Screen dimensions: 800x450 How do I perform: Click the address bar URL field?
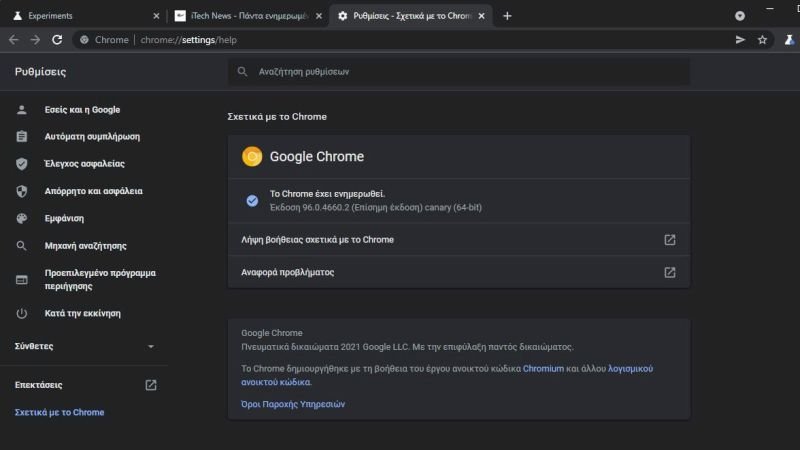[400, 39]
